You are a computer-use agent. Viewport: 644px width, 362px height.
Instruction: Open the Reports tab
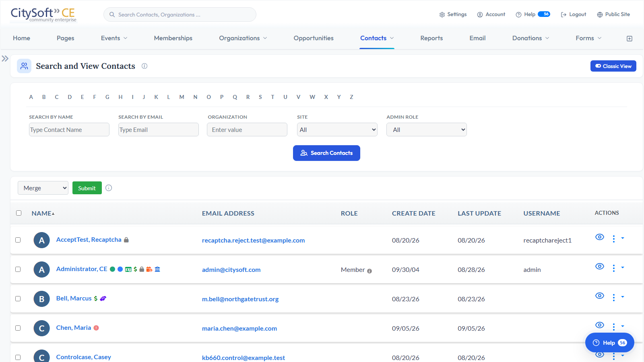click(x=431, y=38)
